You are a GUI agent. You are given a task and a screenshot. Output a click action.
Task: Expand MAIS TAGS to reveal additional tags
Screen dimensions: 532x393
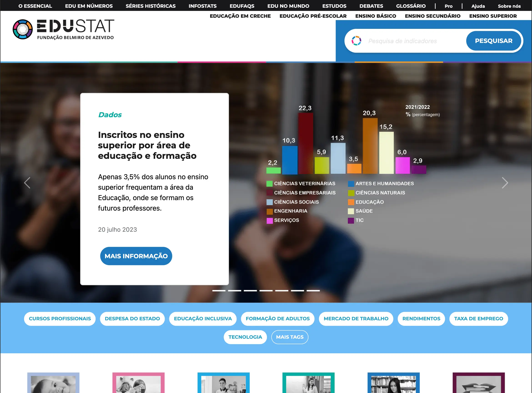click(290, 337)
